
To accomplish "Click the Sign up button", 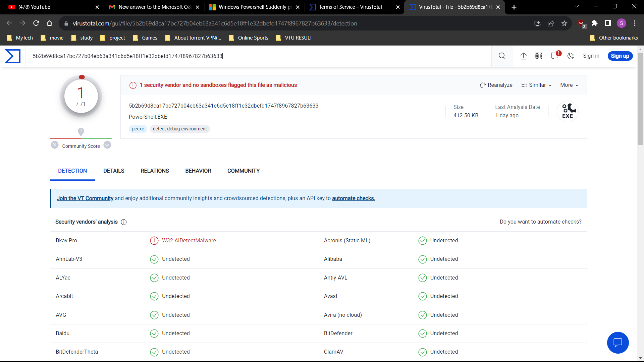I will click(620, 56).
